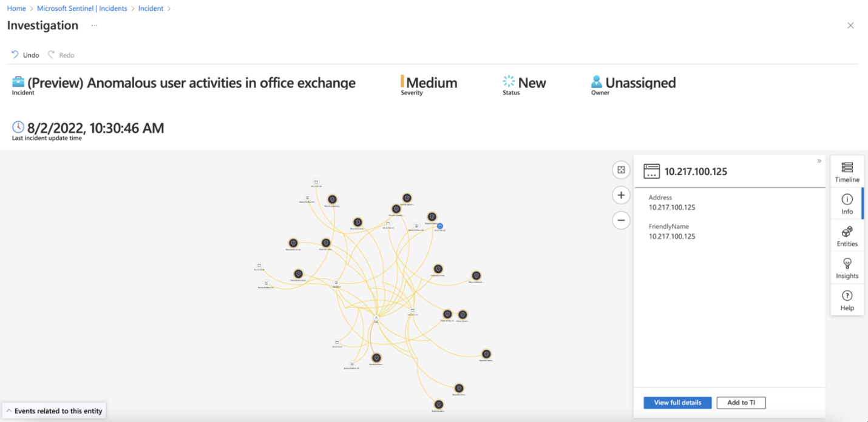Zoom out of the investigation graph
This screenshot has width=868, height=422.
(621, 220)
